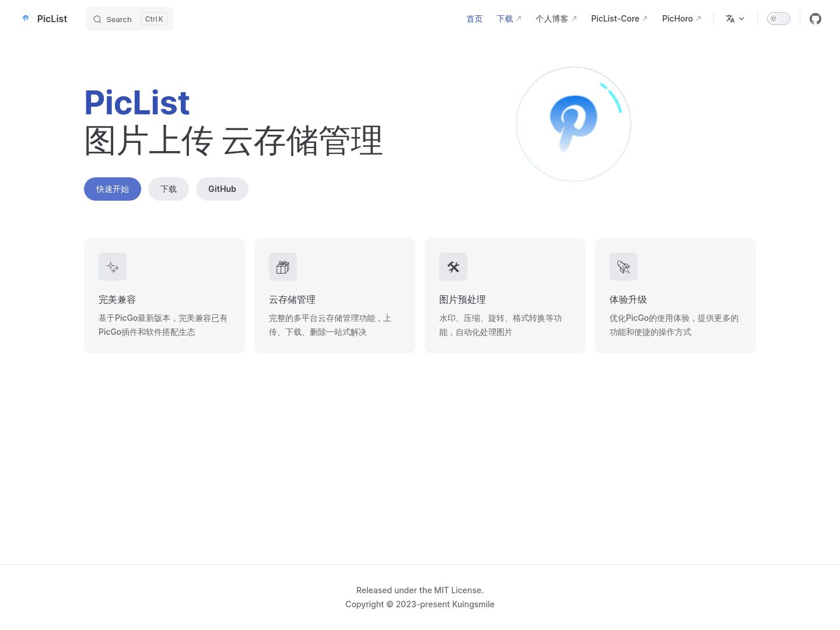Click the large PicList hero logo image
Viewport: 840px width, 630px height.
point(573,124)
